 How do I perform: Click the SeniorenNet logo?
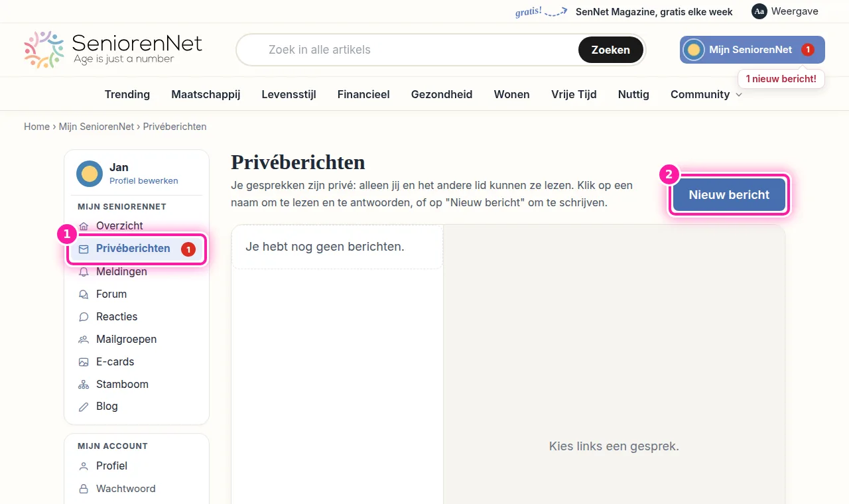coord(113,49)
